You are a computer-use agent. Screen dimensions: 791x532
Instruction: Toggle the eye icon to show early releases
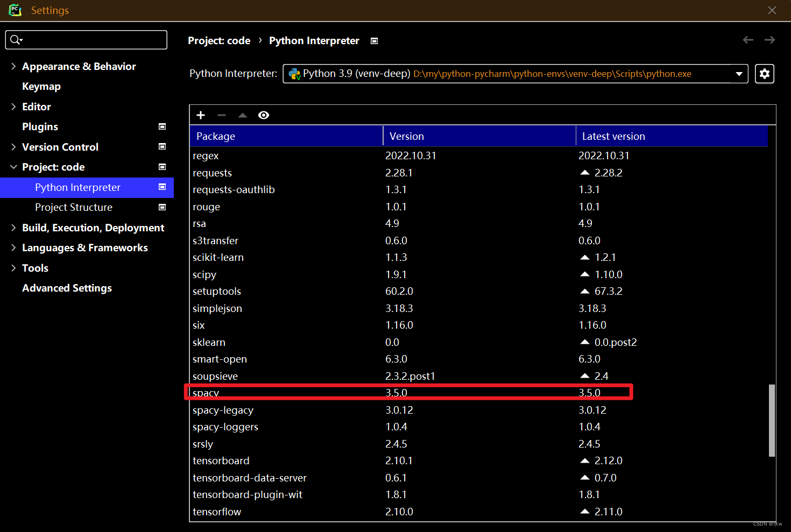point(264,115)
